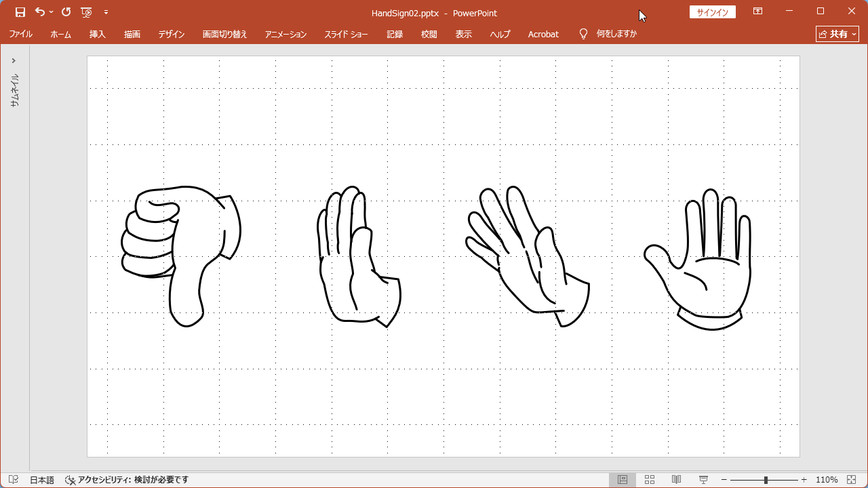Undo the last action
The image size is (868, 488).
tap(39, 12)
